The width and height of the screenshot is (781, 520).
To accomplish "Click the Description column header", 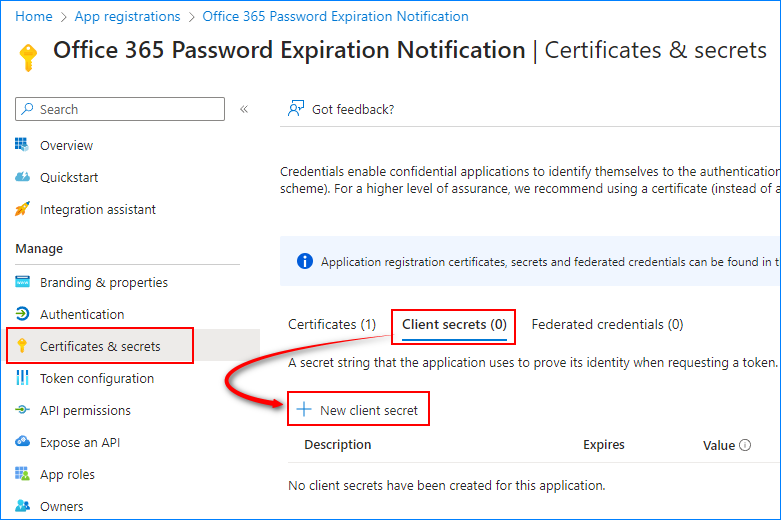I will click(x=338, y=444).
